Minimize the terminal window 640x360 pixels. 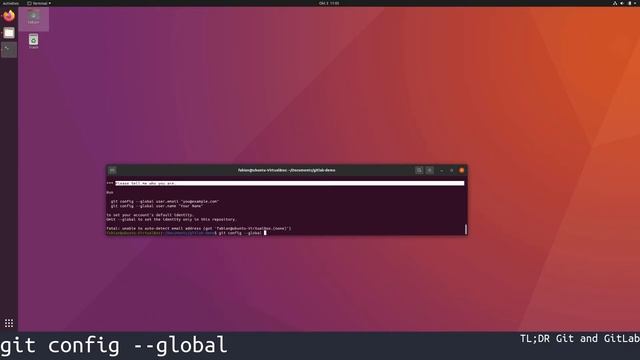[442, 170]
